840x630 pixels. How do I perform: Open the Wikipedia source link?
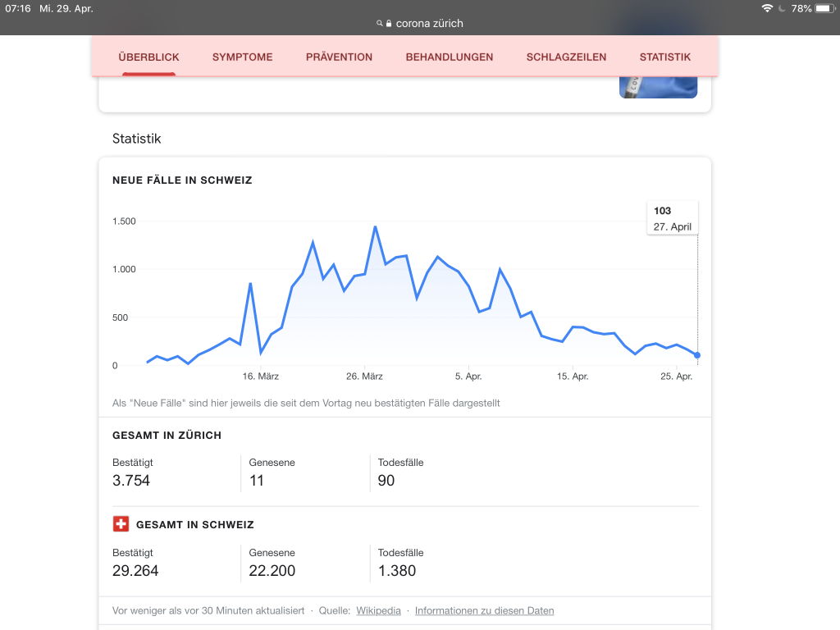click(378, 610)
